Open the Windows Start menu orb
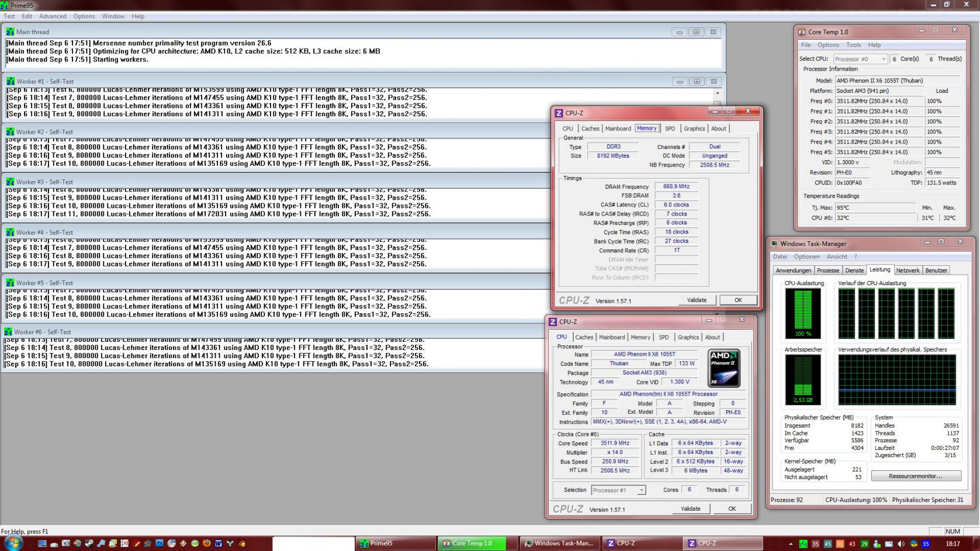 (13, 543)
